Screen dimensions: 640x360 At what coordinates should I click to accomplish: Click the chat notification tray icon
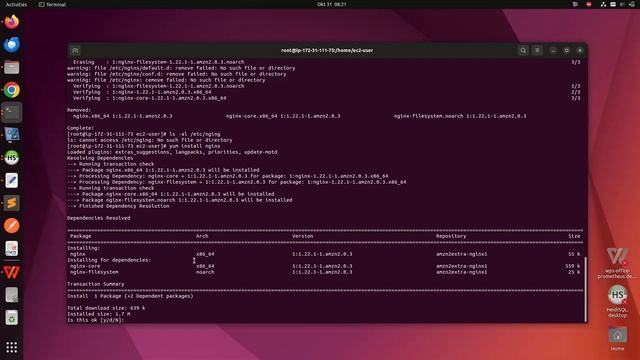coord(575,4)
